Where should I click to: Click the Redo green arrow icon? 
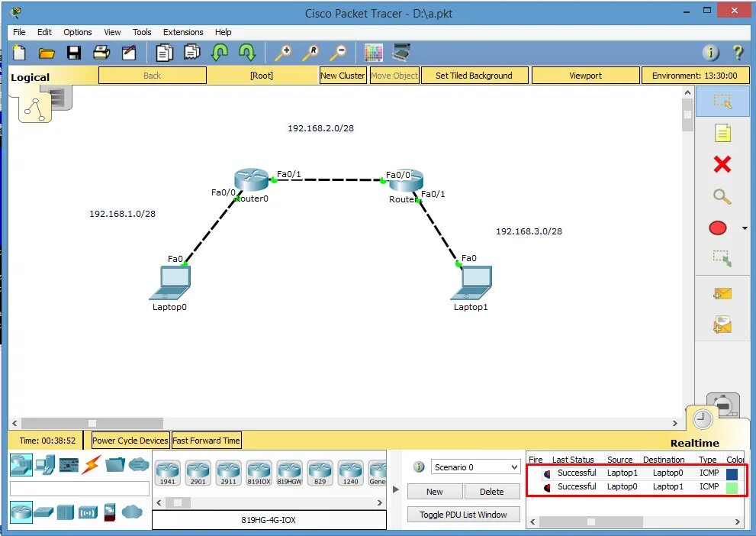tap(247, 52)
